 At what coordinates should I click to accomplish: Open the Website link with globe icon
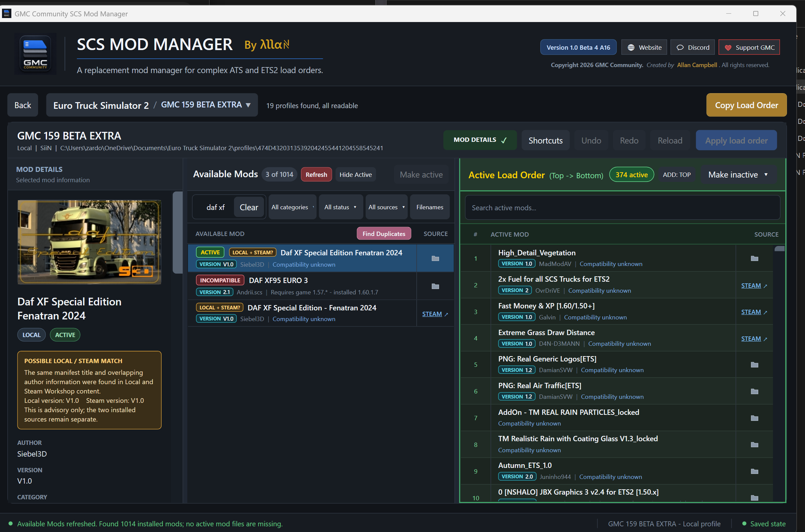click(644, 47)
